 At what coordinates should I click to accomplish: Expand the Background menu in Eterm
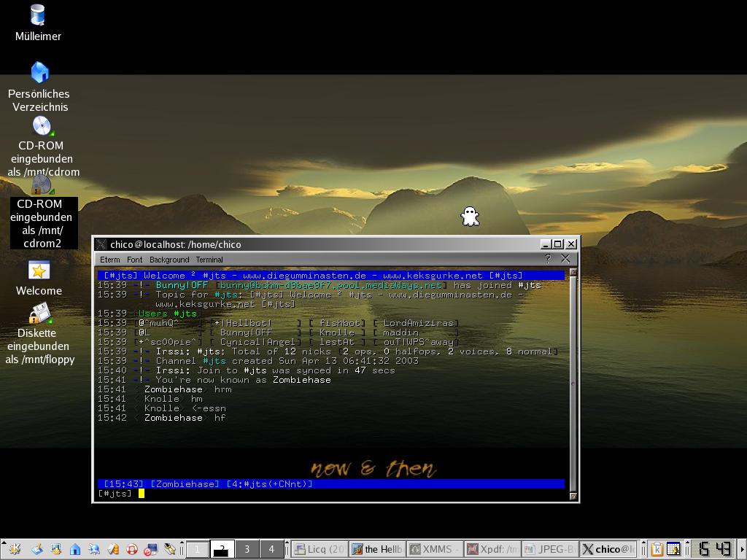coord(169,260)
